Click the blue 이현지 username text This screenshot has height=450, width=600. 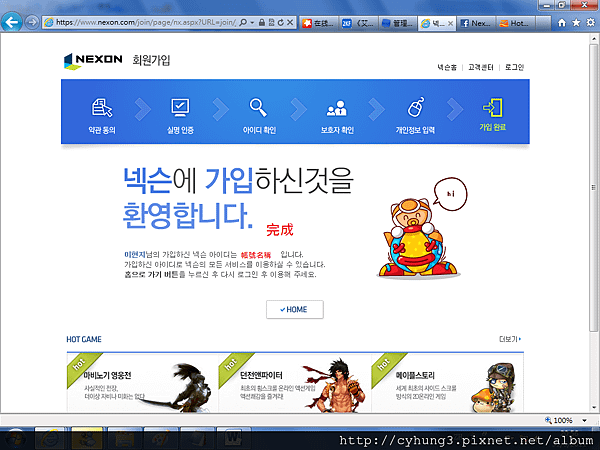point(134,254)
